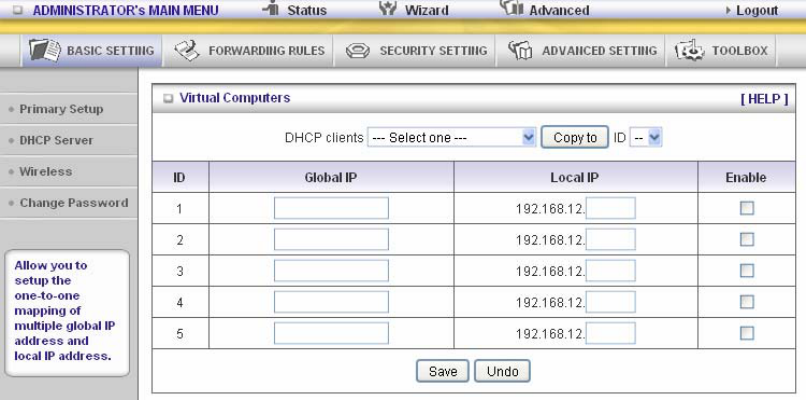The width and height of the screenshot is (806, 400).
Task: Open Change Password in sidebar
Action: coord(74,203)
